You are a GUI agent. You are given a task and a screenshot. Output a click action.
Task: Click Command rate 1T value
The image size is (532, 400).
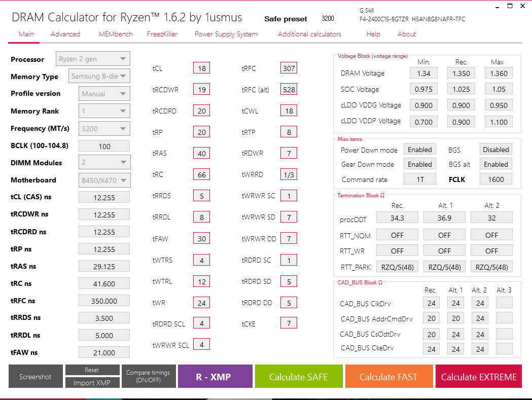420,179
